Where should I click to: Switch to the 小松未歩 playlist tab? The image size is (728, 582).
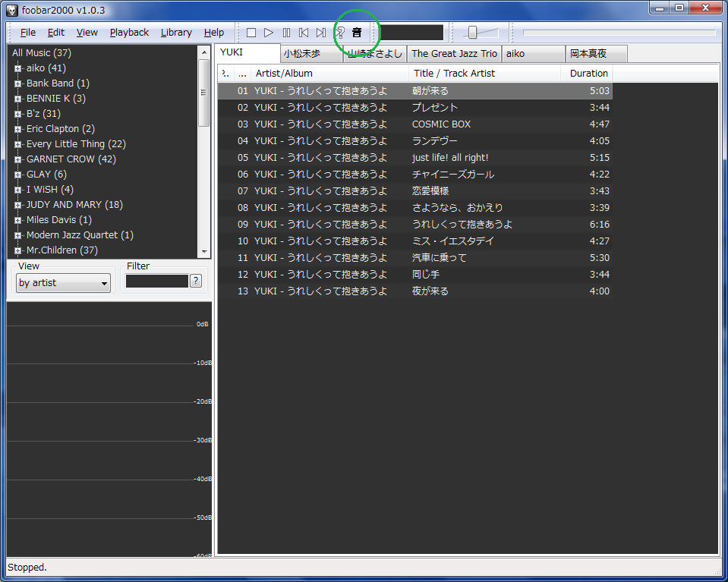tap(311, 54)
